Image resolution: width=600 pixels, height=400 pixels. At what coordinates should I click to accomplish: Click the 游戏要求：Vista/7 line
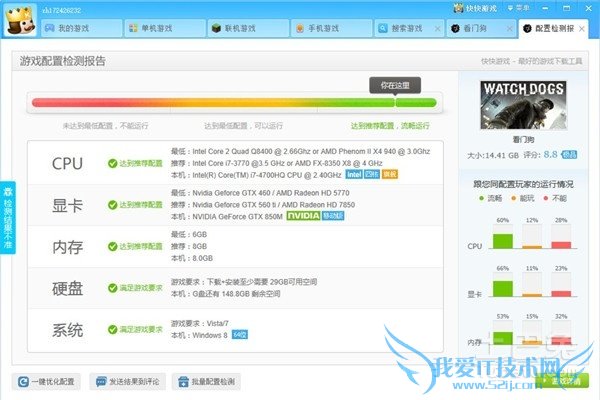(x=200, y=323)
